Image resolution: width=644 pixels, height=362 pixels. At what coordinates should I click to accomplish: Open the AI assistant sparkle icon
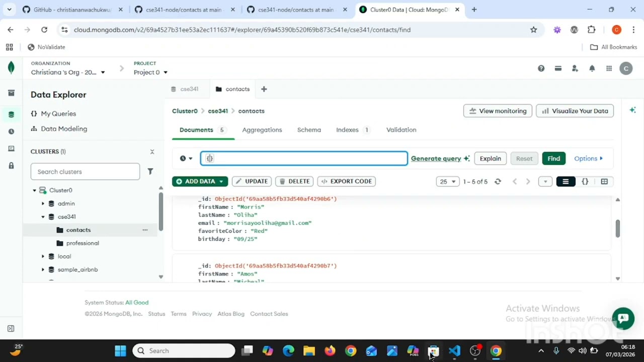(x=632, y=110)
